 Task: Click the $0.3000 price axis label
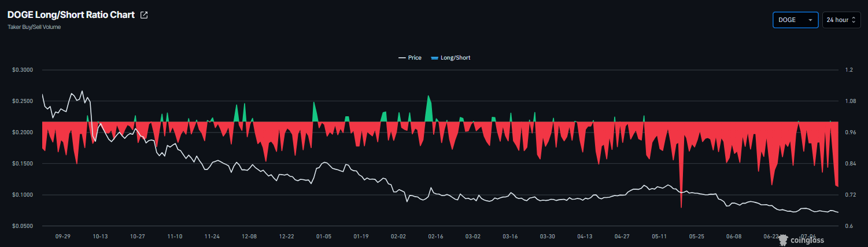(x=23, y=70)
